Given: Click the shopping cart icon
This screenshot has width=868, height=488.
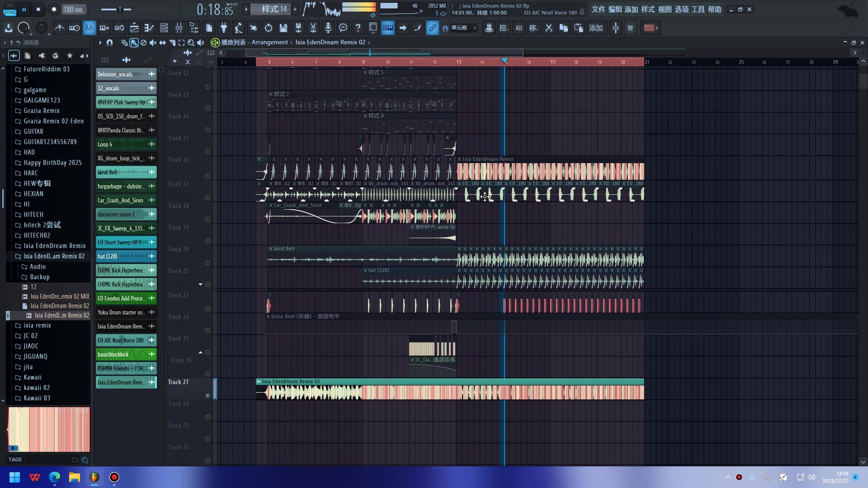Looking at the screenshot, I should [630, 28].
